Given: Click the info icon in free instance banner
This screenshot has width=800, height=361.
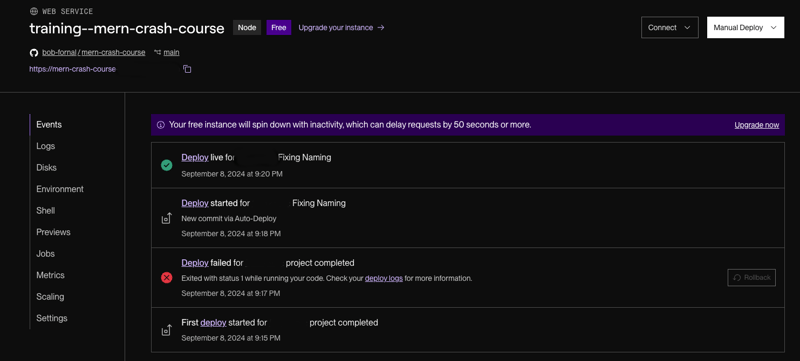Looking at the screenshot, I should pyautogui.click(x=161, y=125).
